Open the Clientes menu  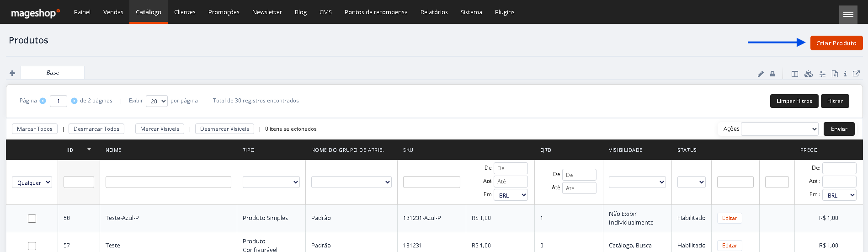(x=185, y=12)
